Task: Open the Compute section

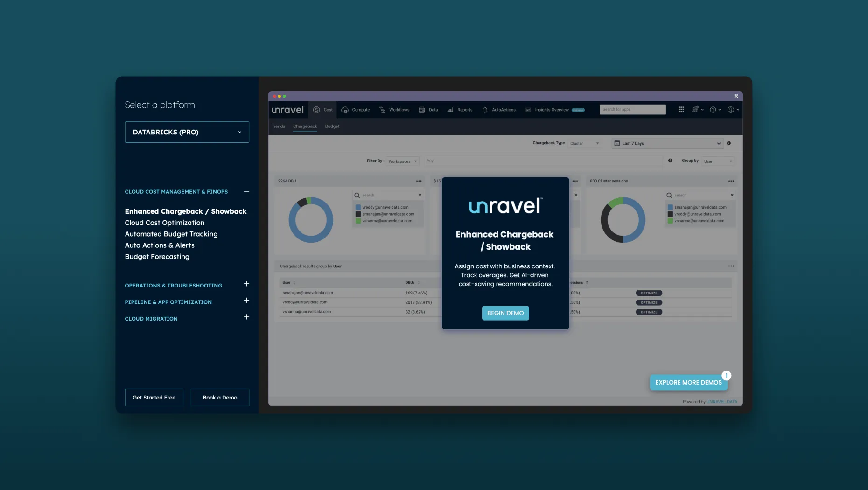Action: [356, 110]
